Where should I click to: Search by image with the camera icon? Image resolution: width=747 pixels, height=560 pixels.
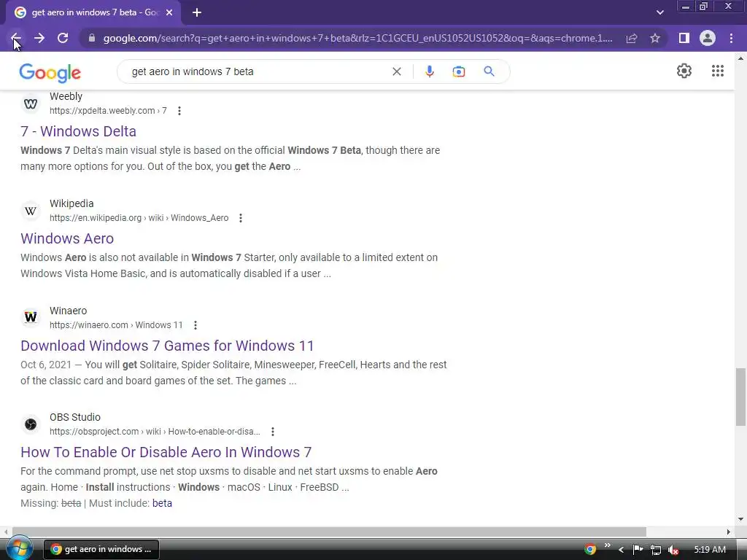(459, 71)
